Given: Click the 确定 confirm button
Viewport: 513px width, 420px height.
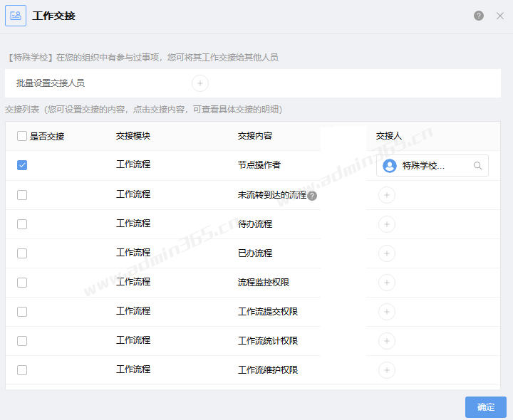Looking at the screenshot, I should (x=486, y=407).
